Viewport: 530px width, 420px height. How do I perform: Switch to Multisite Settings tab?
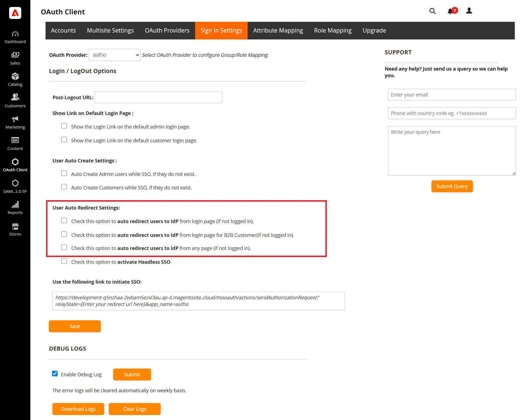[x=110, y=31]
